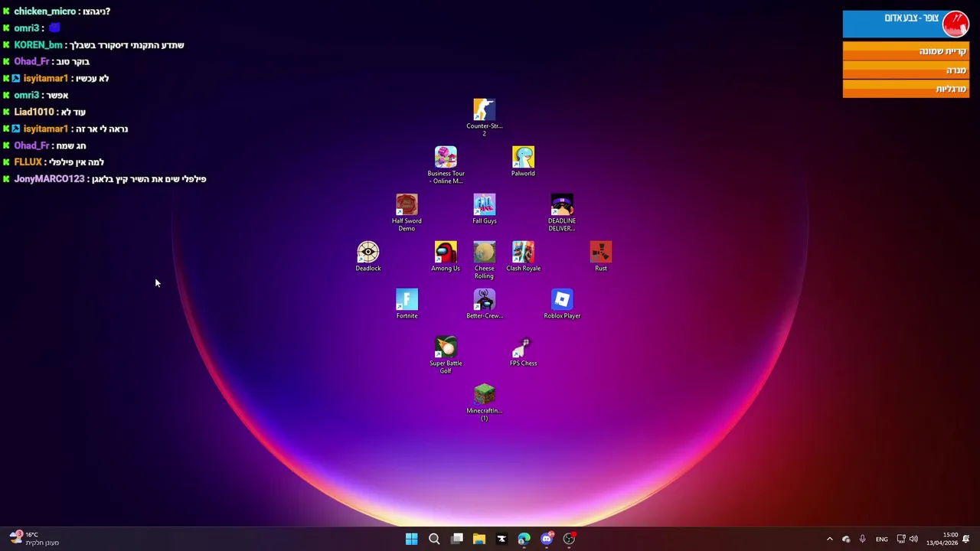Screen dimensions: 980x551
Task: Open the cloud sync tray icon
Action: click(846, 539)
